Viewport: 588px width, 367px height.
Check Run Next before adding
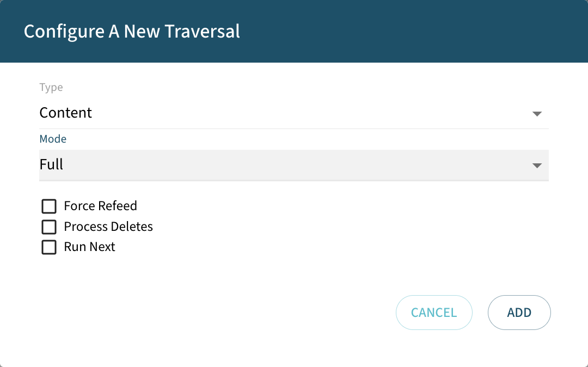coord(49,247)
